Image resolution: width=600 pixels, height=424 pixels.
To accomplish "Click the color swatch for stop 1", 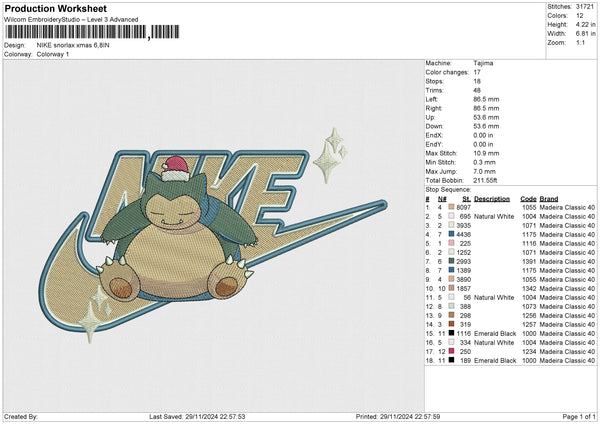I will [451, 208].
